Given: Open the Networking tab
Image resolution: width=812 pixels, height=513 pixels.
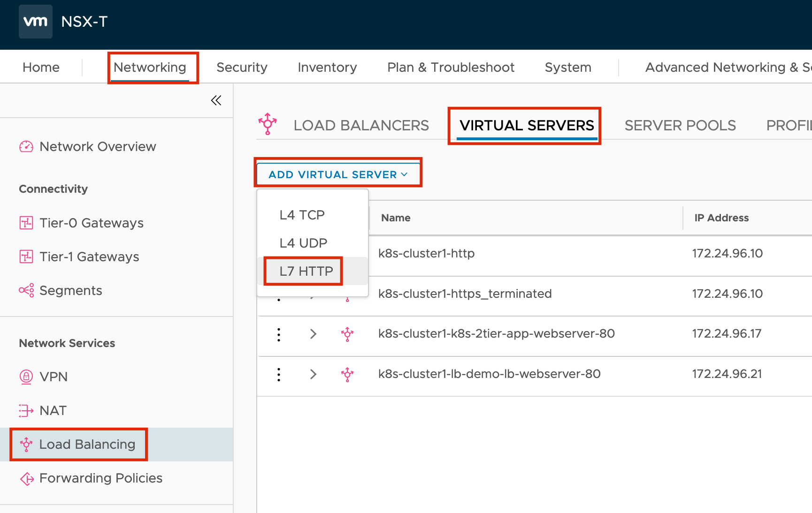Looking at the screenshot, I should tap(150, 68).
